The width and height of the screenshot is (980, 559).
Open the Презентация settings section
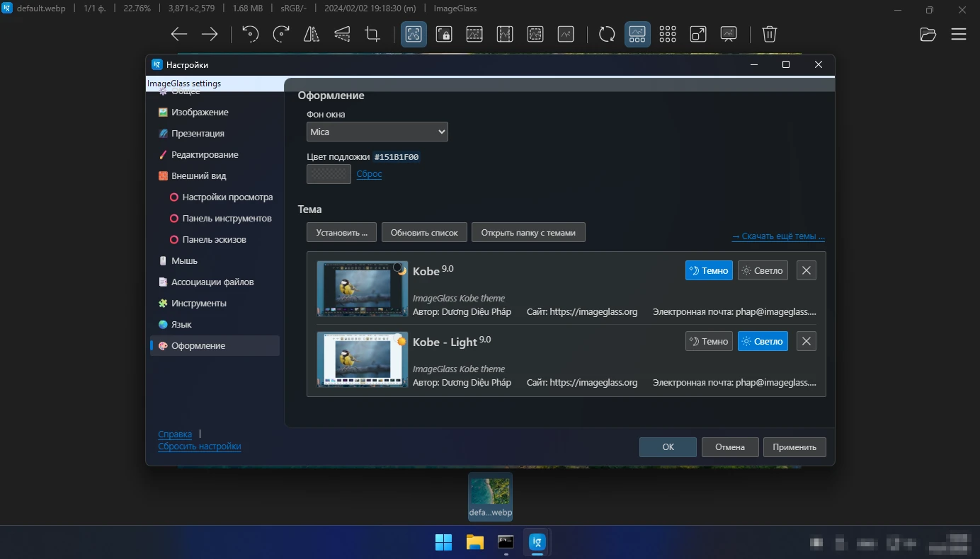pos(215,133)
